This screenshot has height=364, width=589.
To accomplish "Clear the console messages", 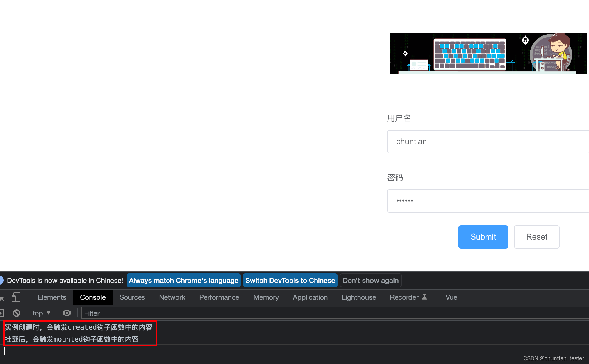I will (16, 313).
